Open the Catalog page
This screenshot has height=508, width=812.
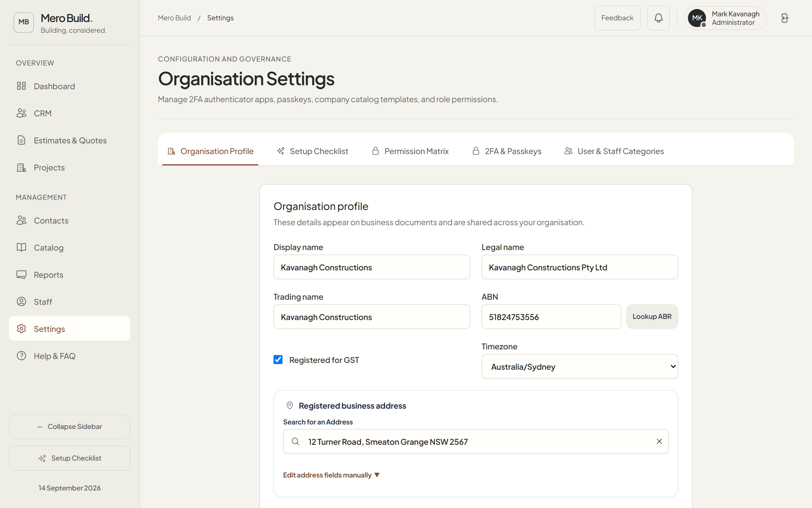[69, 248]
